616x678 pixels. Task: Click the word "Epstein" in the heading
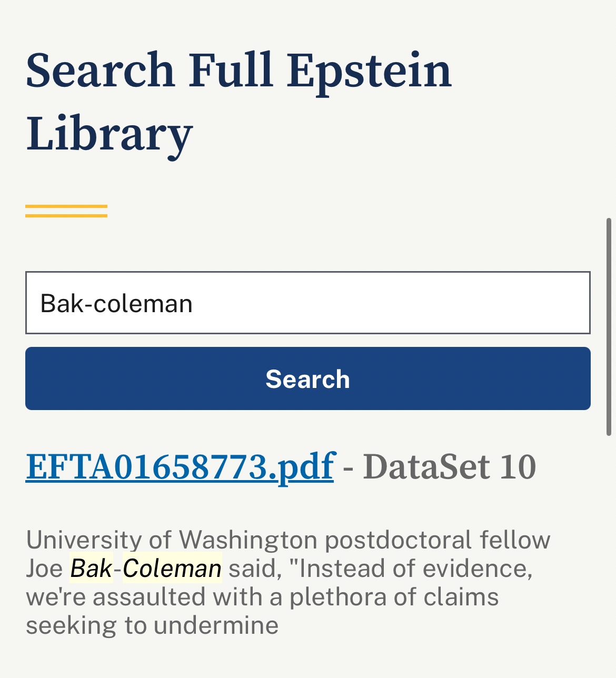[x=370, y=71]
